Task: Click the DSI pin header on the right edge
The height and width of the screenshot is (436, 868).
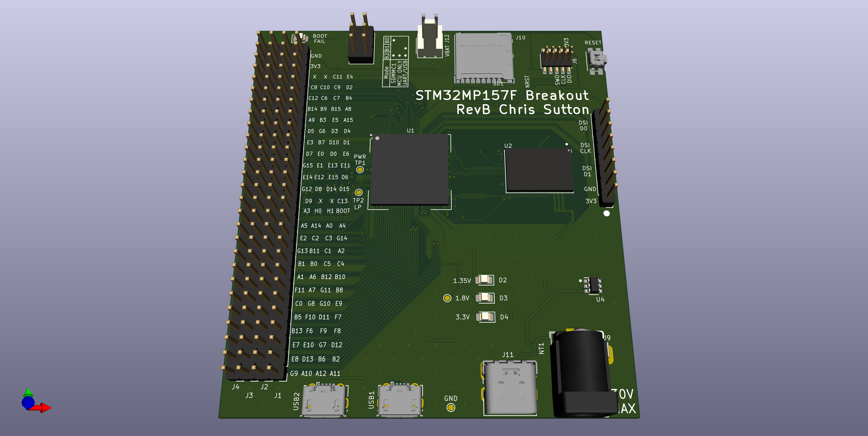Action: click(x=605, y=153)
